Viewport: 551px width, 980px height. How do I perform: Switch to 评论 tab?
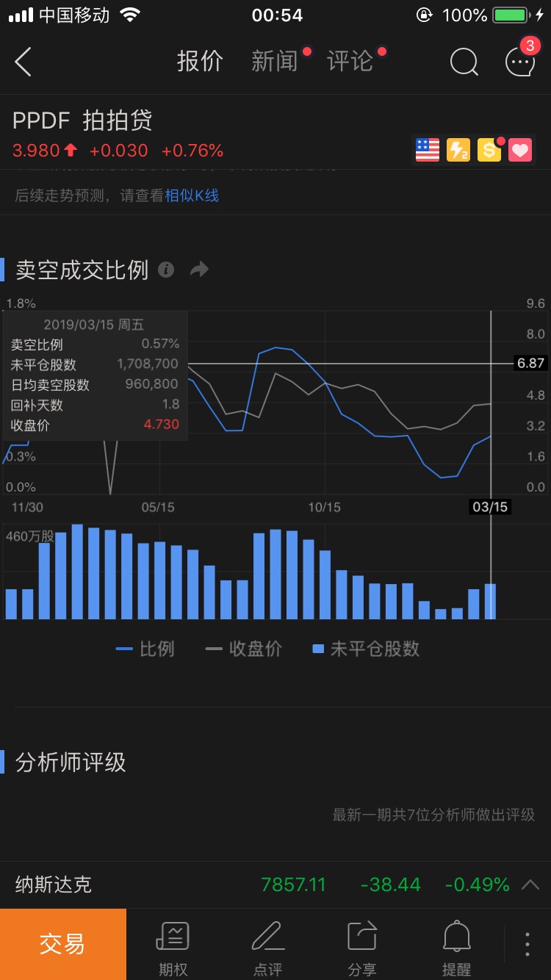coord(350,61)
